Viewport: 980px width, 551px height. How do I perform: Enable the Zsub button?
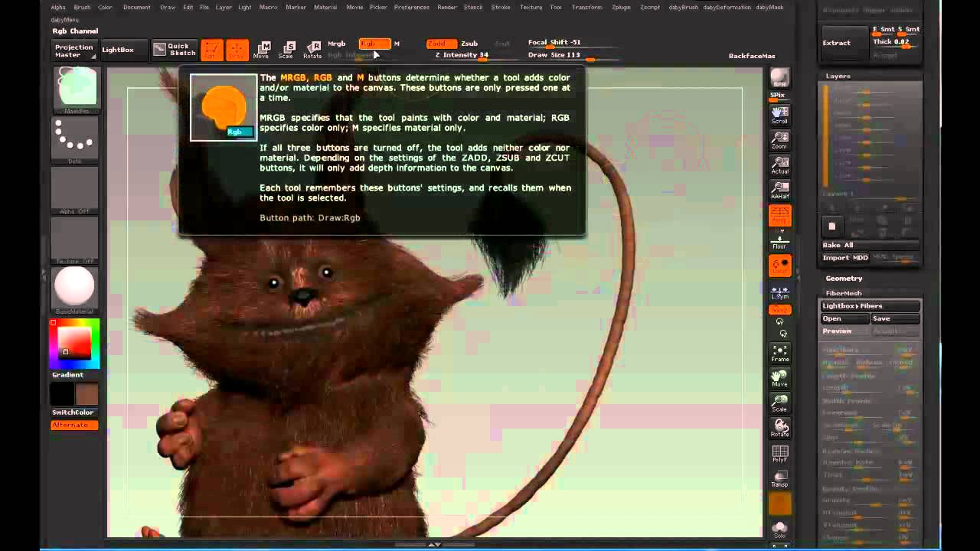(x=469, y=44)
